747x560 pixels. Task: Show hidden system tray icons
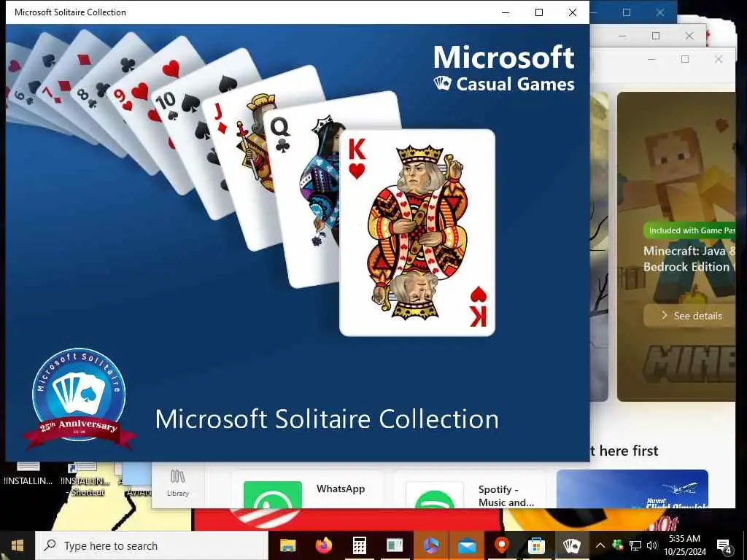coord(600,545)
